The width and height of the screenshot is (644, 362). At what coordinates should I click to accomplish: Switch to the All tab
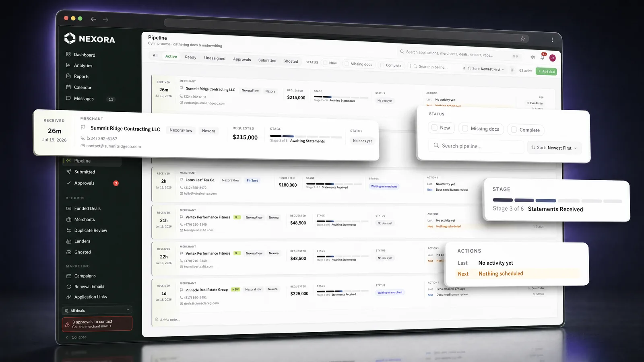[x=155, y=56]
